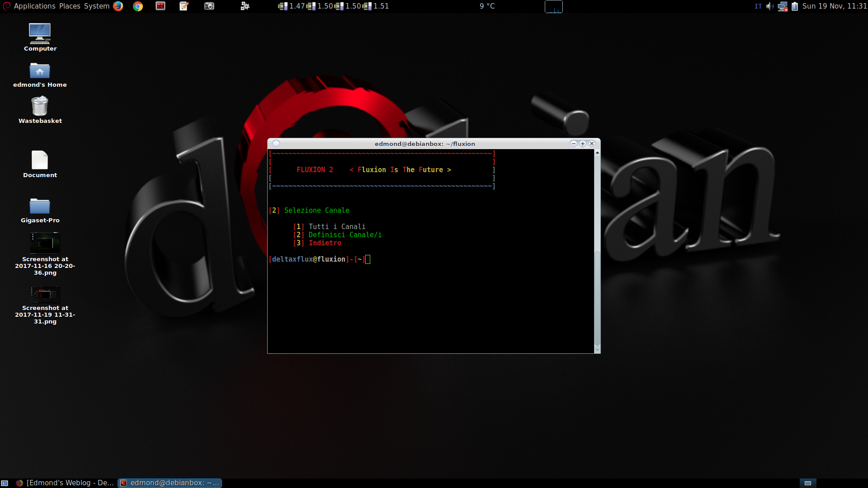
Task: Click the terminal window menu button
Action: pos(276,144)
